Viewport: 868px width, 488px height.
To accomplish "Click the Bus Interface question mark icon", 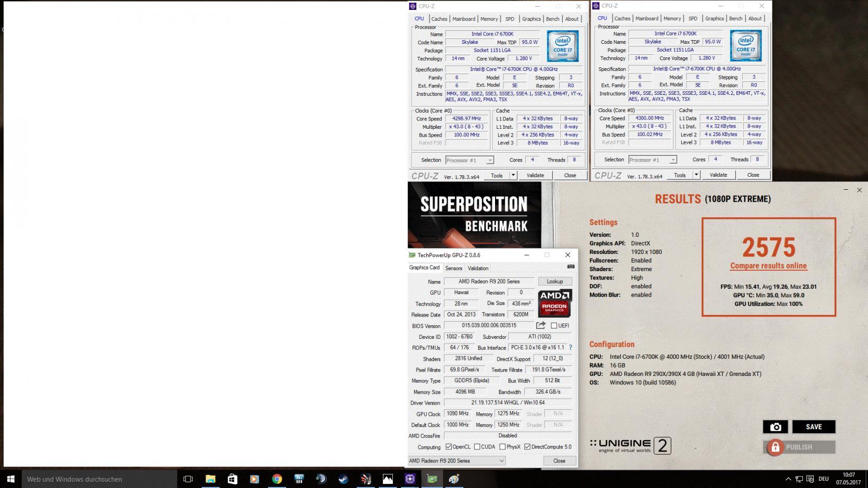I will click(x=570, y=347).
